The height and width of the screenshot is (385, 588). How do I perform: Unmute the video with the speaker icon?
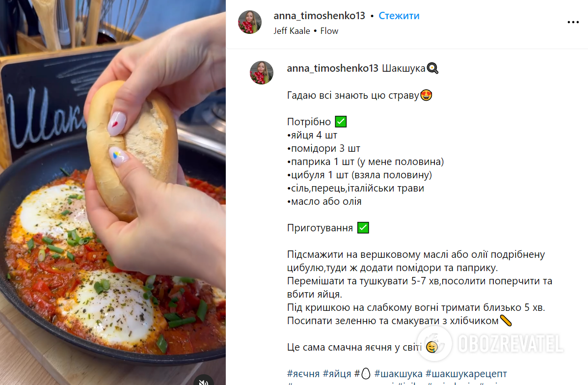(204, 381)
